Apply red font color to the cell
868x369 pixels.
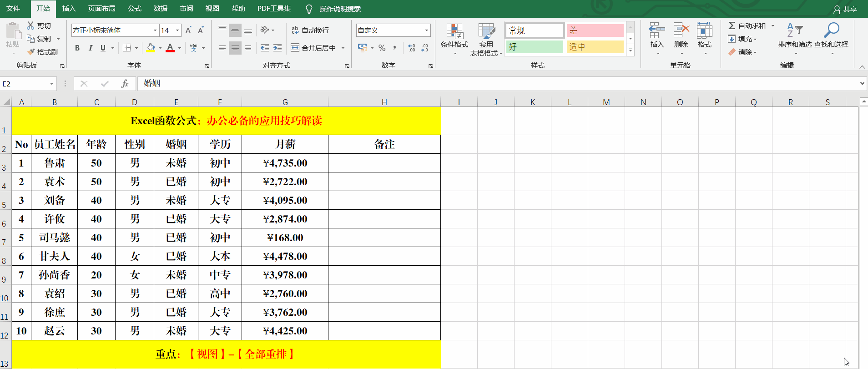pos(170,48)
